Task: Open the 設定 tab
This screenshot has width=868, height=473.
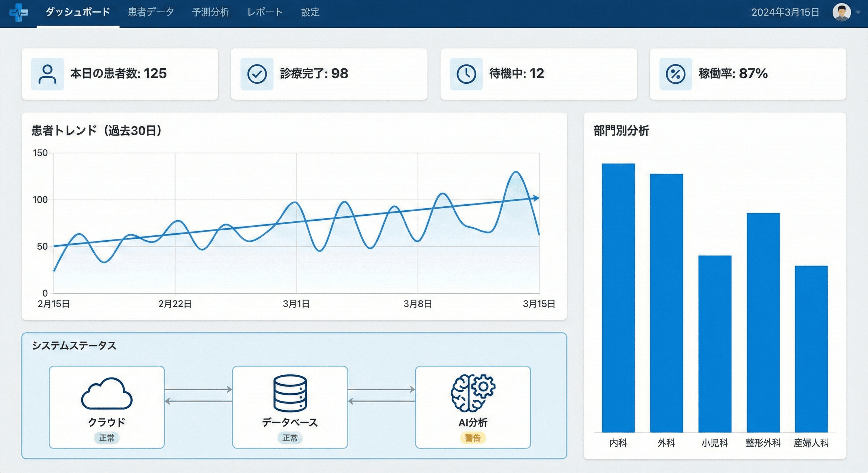Action: coord(310,12)
